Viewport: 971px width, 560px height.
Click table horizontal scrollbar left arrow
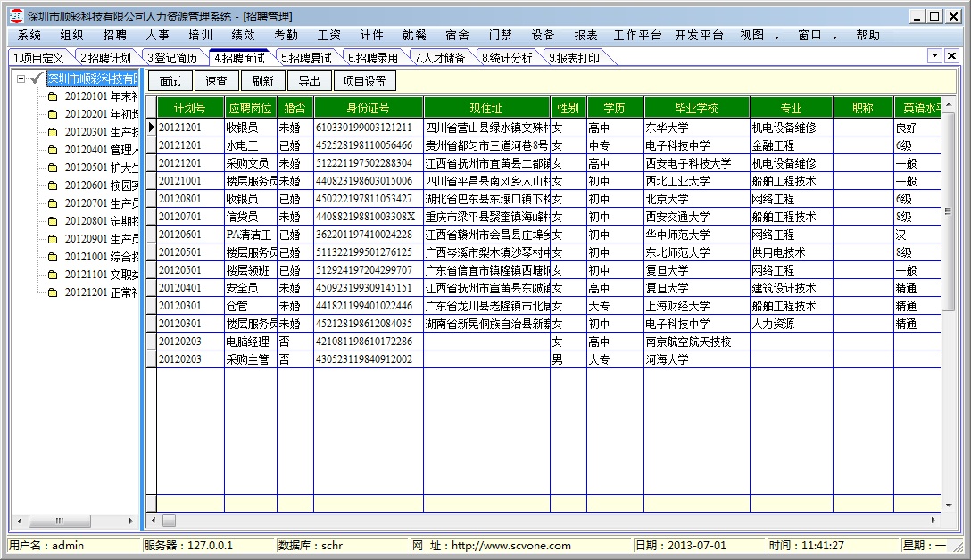pyautogui.click(x=154, y=521)
